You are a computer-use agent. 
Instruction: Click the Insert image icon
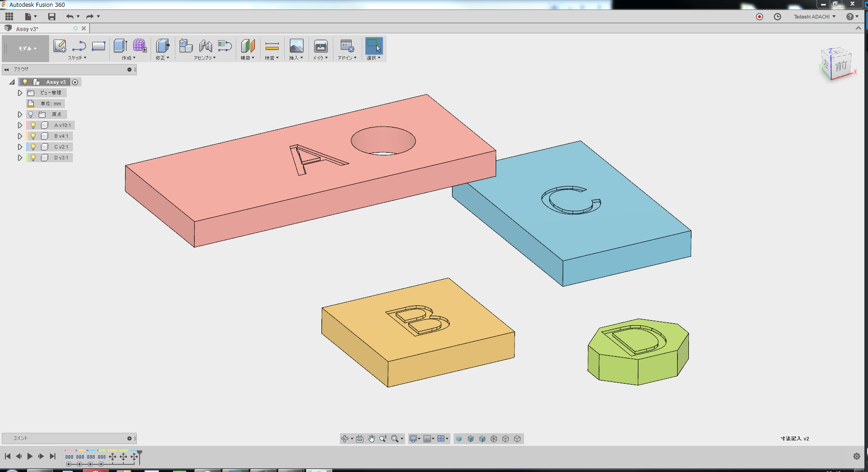click(296, 46)
